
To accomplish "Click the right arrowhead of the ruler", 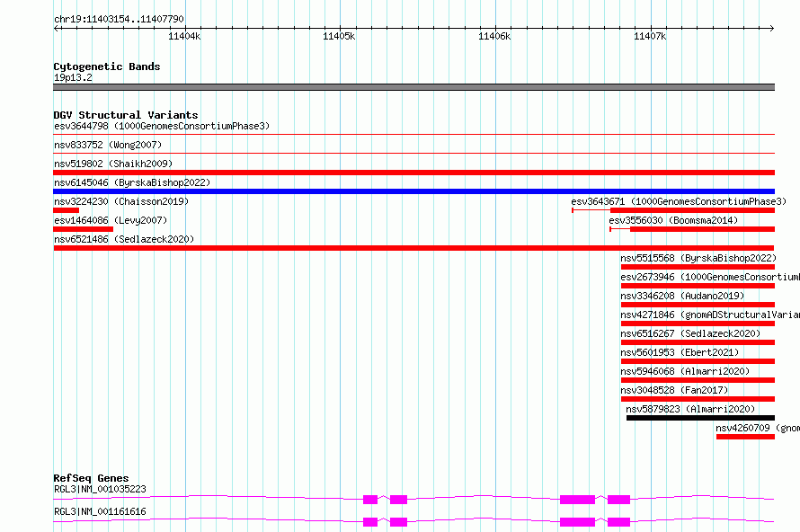I will coord(772,28).
